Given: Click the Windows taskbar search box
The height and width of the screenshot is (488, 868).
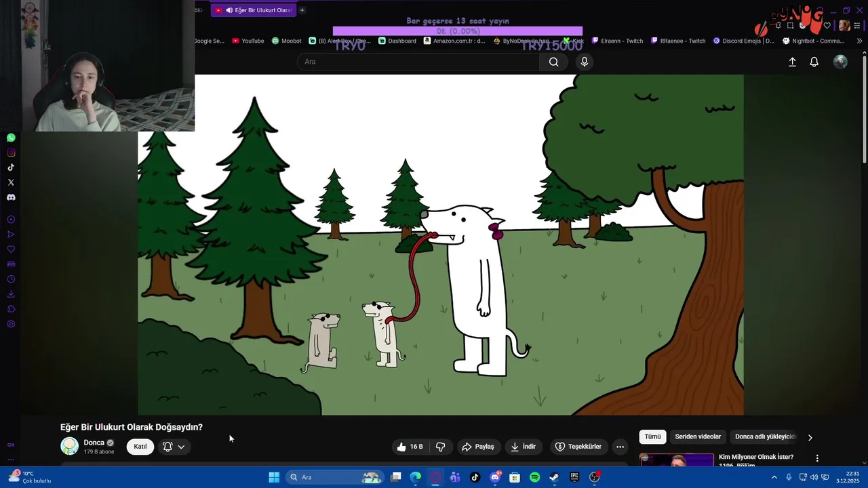Looking at the screenshot, I should click(334, 477).
